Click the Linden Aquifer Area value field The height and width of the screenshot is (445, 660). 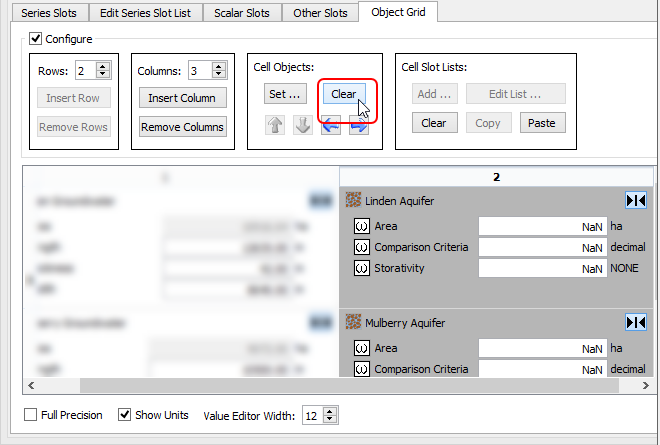pos(541,227)
